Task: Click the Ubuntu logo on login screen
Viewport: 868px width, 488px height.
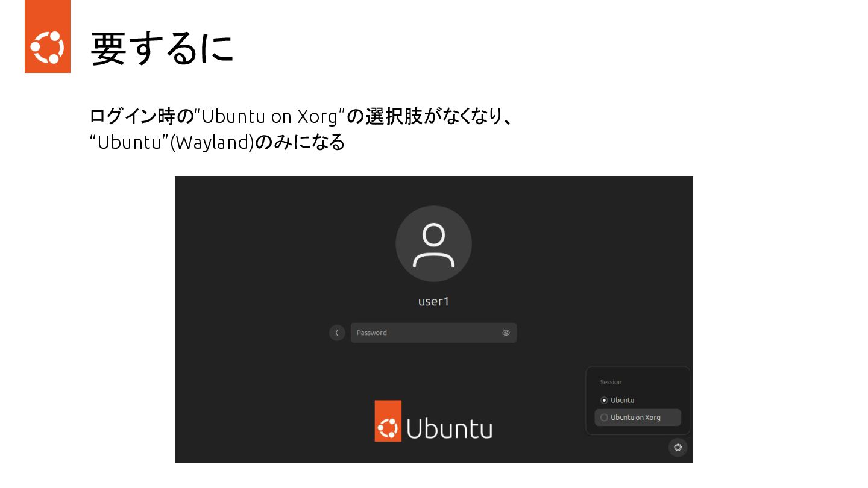Action: click(433, 421)
